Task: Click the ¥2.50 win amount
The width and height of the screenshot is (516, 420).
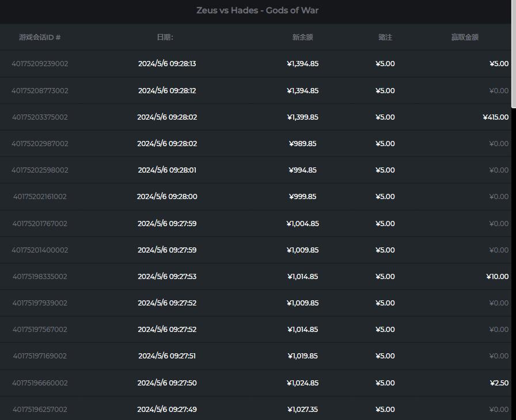Action: [499, 383]
